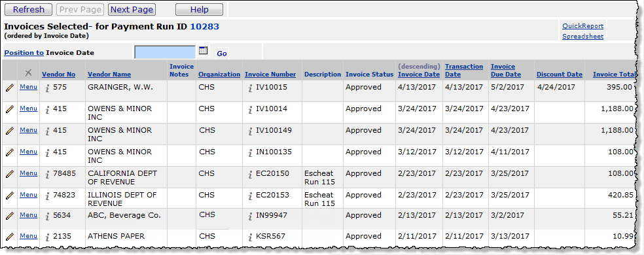Click the pencil edit icon for GRAINGER, W.W.

(x=10, y=87)
